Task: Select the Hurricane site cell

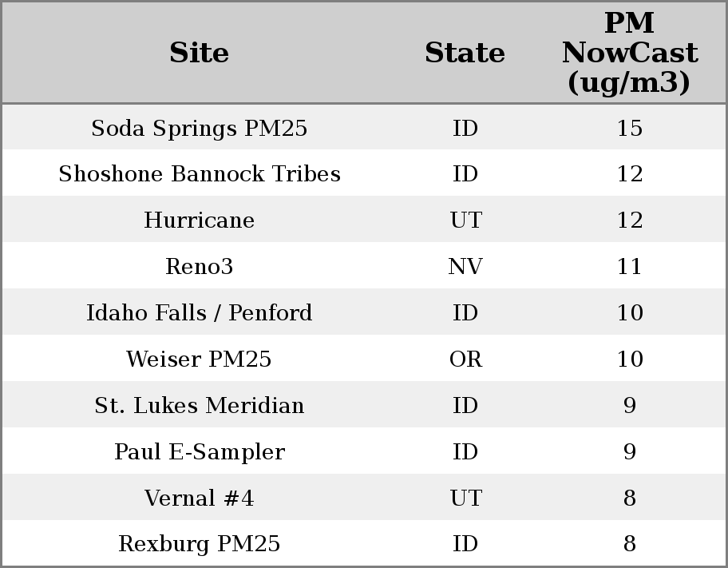Action: [199, 220]
